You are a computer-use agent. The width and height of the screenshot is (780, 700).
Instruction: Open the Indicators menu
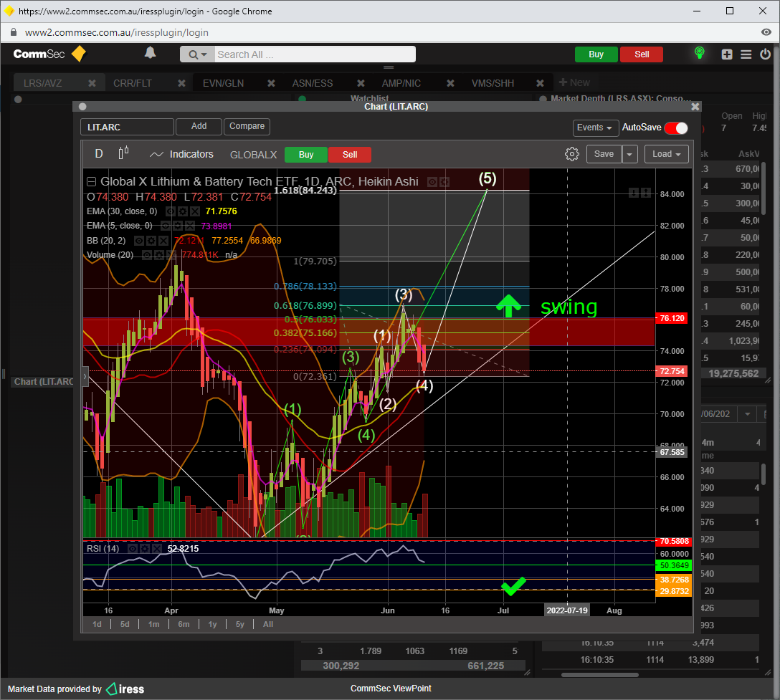[181, 154]
